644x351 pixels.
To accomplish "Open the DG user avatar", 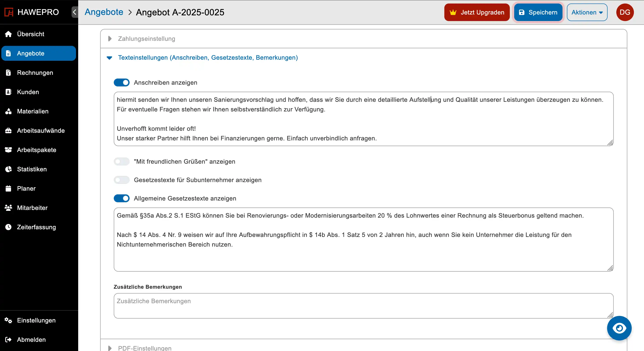I will [x=625, y=12].
